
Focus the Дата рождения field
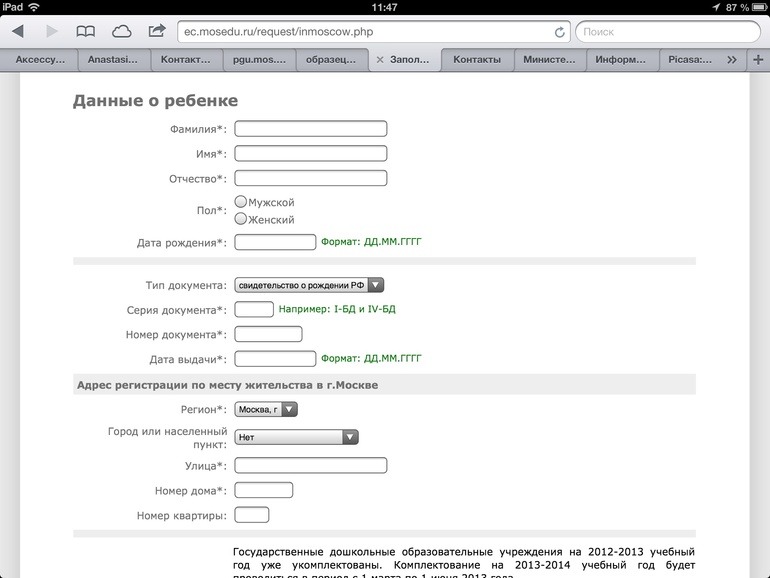point(275,242)
